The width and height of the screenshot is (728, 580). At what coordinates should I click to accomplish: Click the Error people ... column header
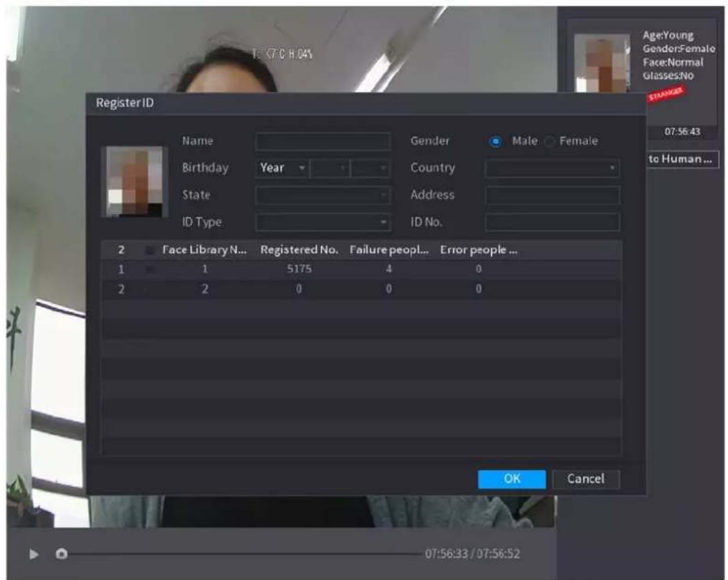pyautogui.click(x=479, y=250)
